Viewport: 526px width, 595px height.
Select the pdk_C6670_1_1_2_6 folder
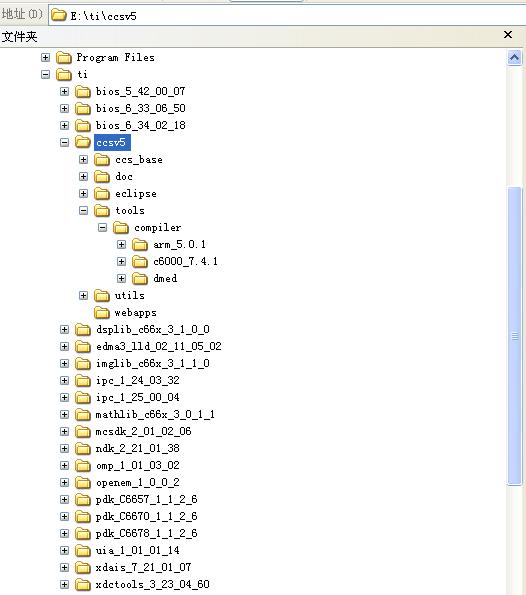(x=146, y=517)
